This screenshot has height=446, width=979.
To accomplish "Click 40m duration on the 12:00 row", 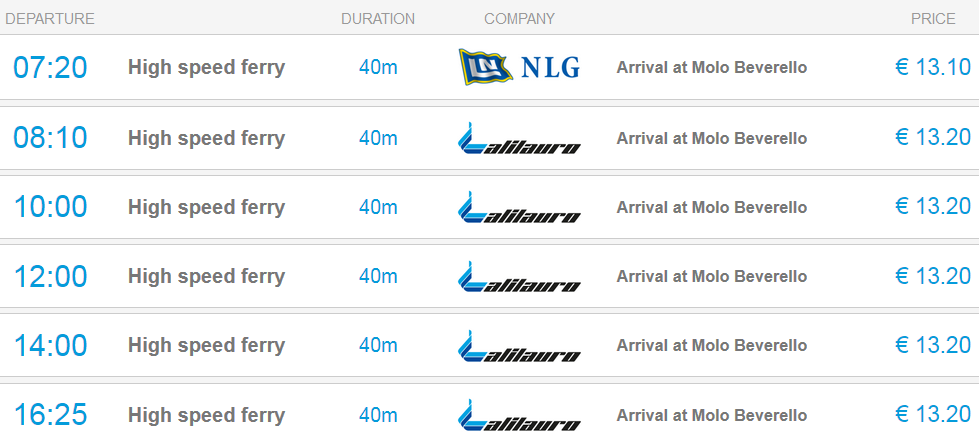I will [x=378, y=276].
